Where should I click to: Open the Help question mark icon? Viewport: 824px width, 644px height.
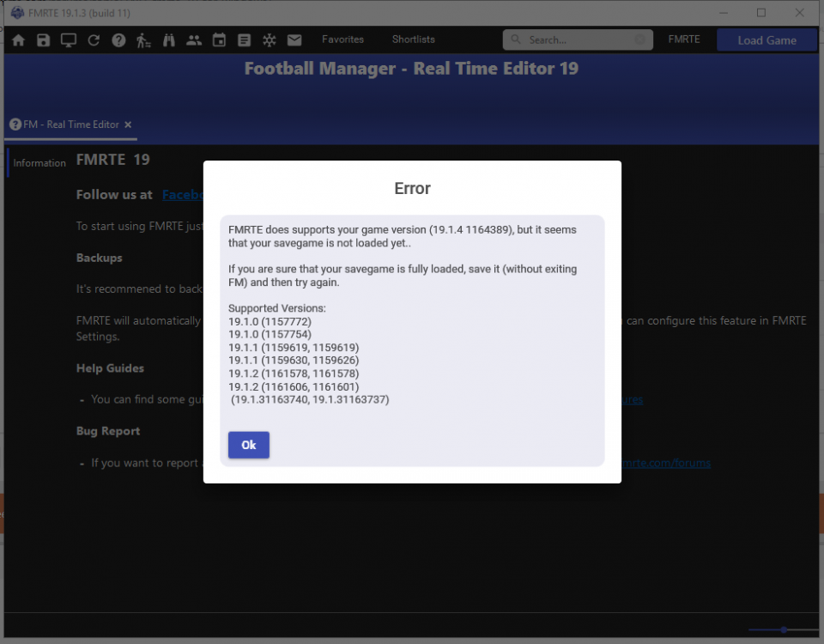click(x=118, y=40)
